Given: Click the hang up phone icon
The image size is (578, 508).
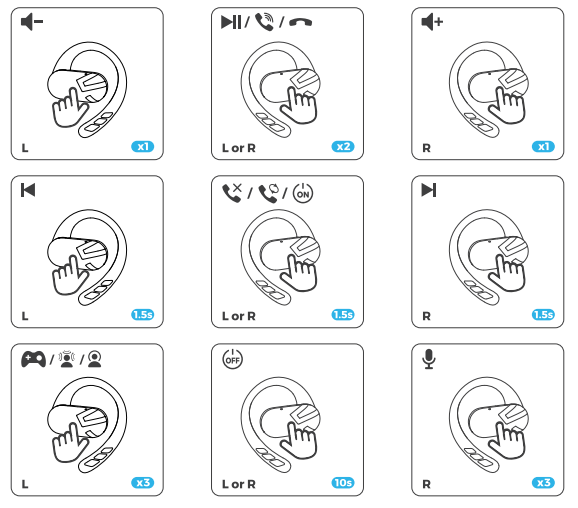Looking at the screenshot, I should (x=301, y=23).
